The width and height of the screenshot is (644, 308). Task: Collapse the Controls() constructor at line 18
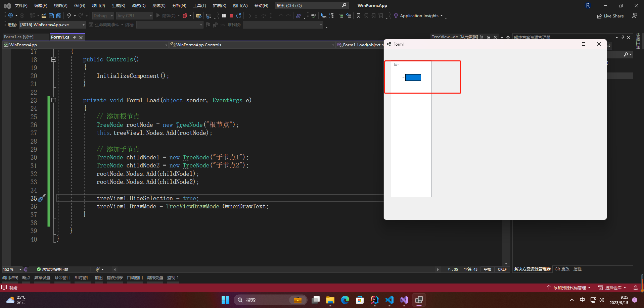[53, 59]
